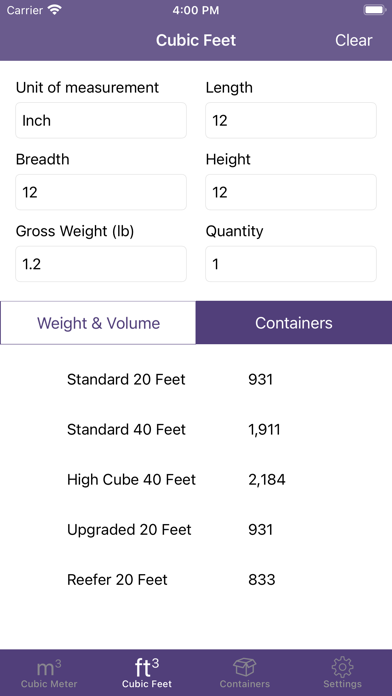Select the High Cube 40 Feet row

[196, 479]
